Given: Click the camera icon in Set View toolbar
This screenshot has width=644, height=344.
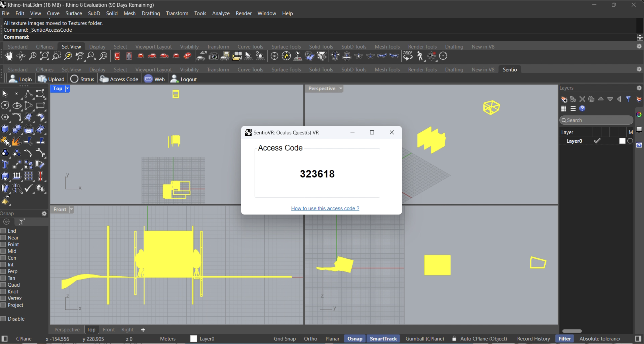Looking at the screenshot, I should (213, 56).
